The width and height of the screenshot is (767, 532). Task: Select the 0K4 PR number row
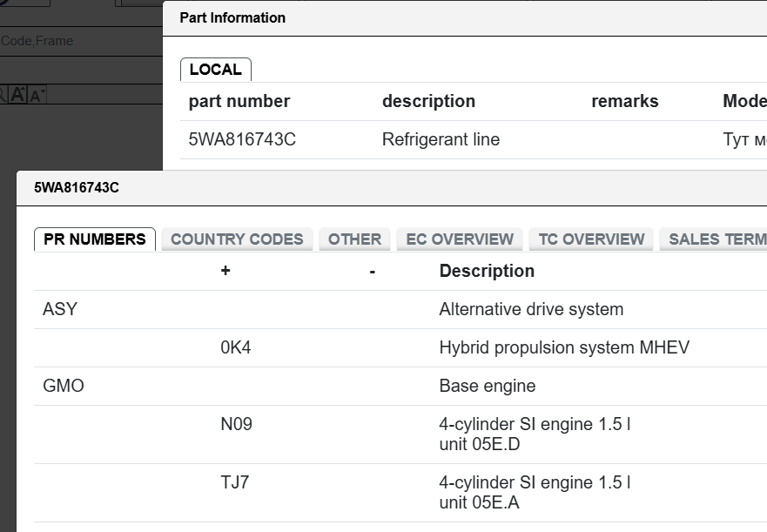[400, 347]
